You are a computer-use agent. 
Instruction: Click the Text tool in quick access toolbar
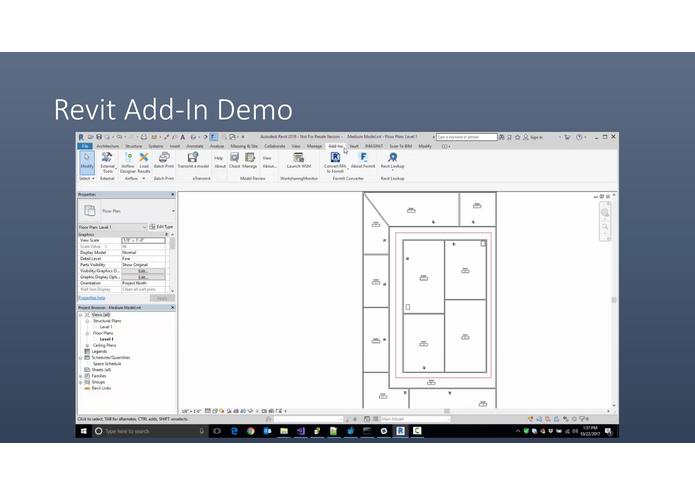point(182,137)
